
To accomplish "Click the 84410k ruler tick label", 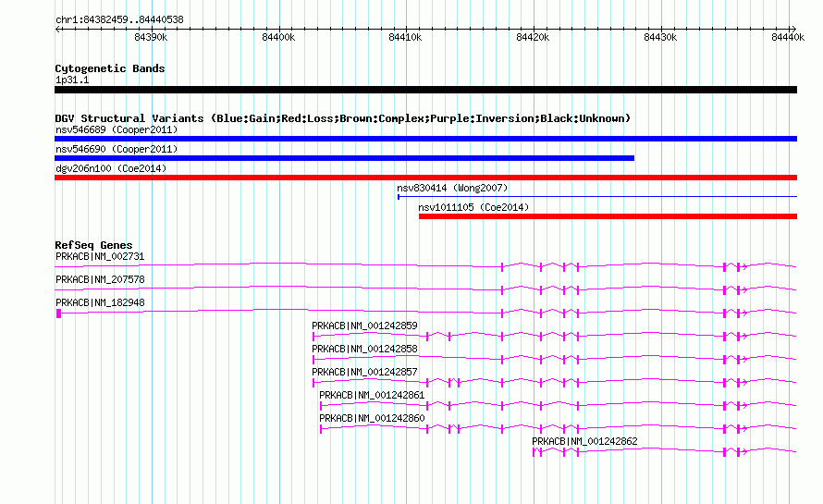I will click(x=405, y=37).
